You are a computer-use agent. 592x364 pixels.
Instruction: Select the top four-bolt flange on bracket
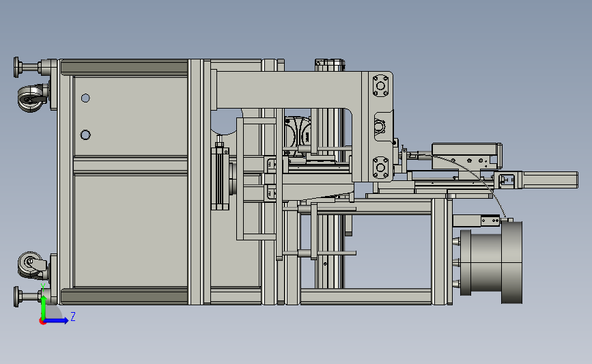(x=380, y=86)
